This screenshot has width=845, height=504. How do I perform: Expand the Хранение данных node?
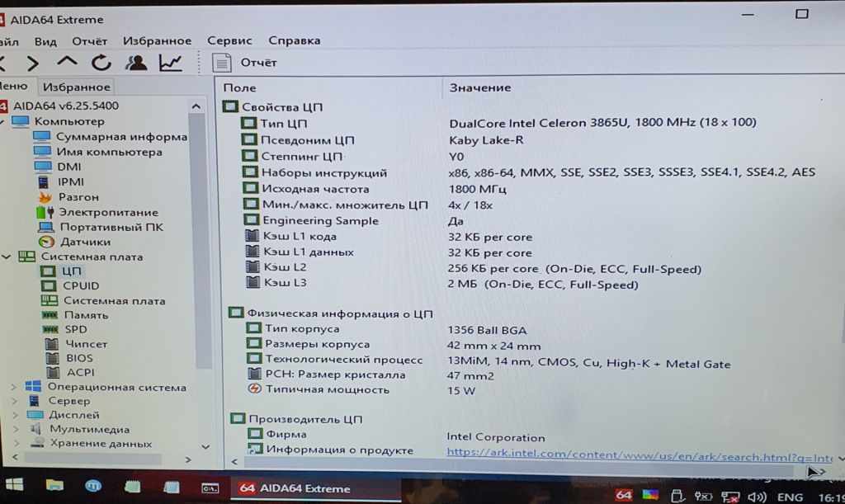tap(17, 444)
